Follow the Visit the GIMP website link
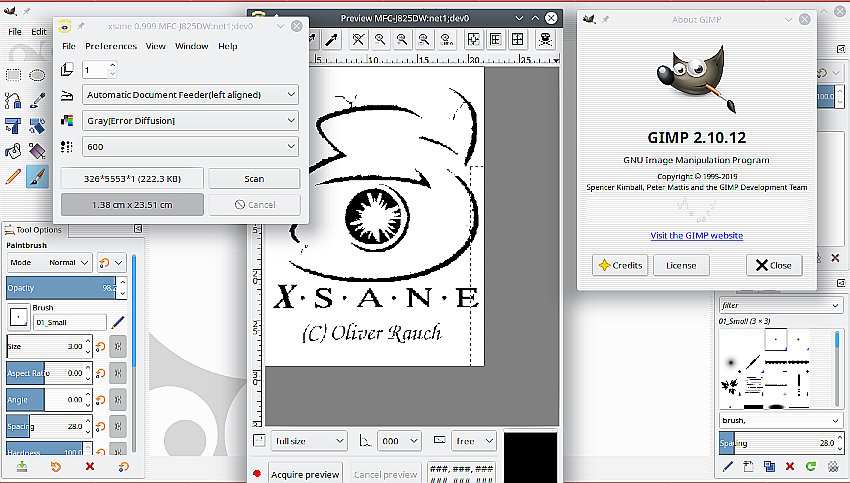Viewport: 850px width, 483px height. [697, 235]
